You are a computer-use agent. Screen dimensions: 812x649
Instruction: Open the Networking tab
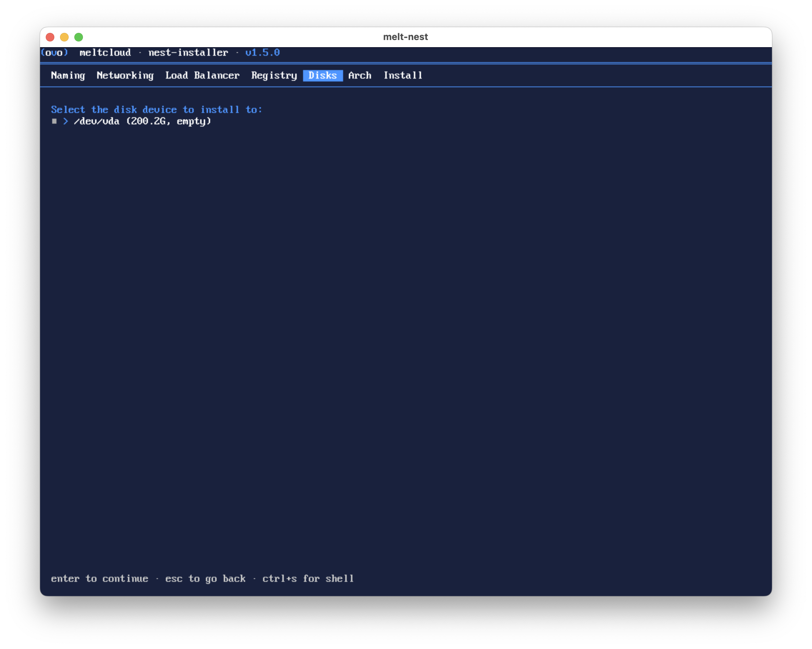pos(125,76)
